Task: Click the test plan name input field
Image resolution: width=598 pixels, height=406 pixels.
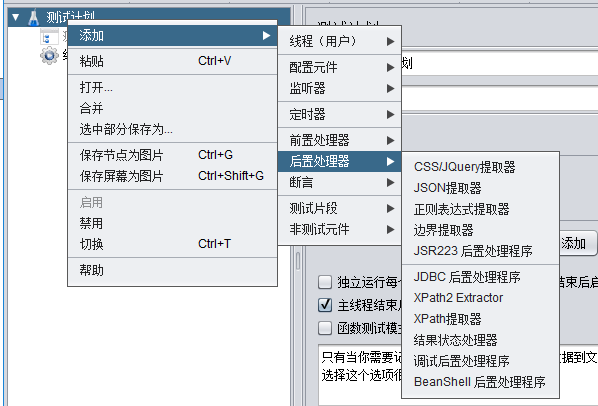Action: 500,64
